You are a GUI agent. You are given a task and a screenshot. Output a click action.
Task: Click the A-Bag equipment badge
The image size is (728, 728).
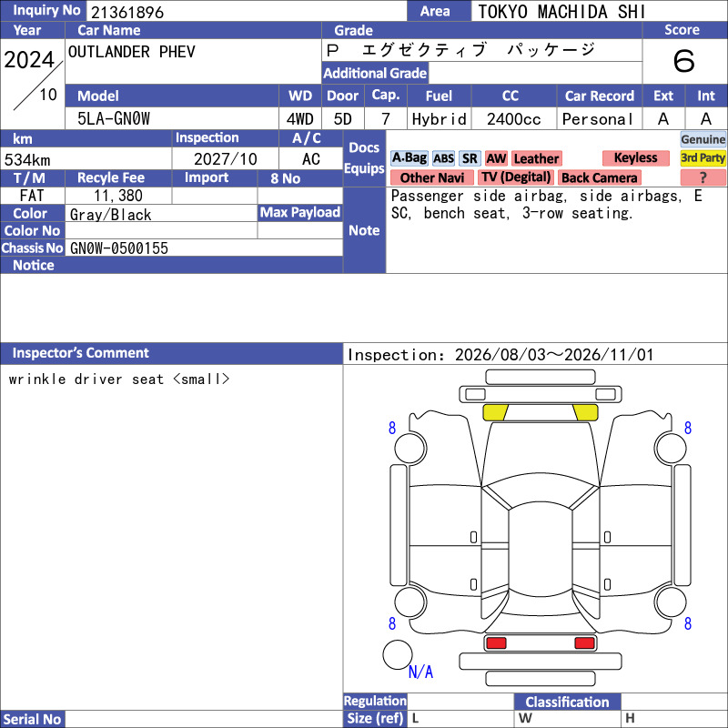pos(409,158)
